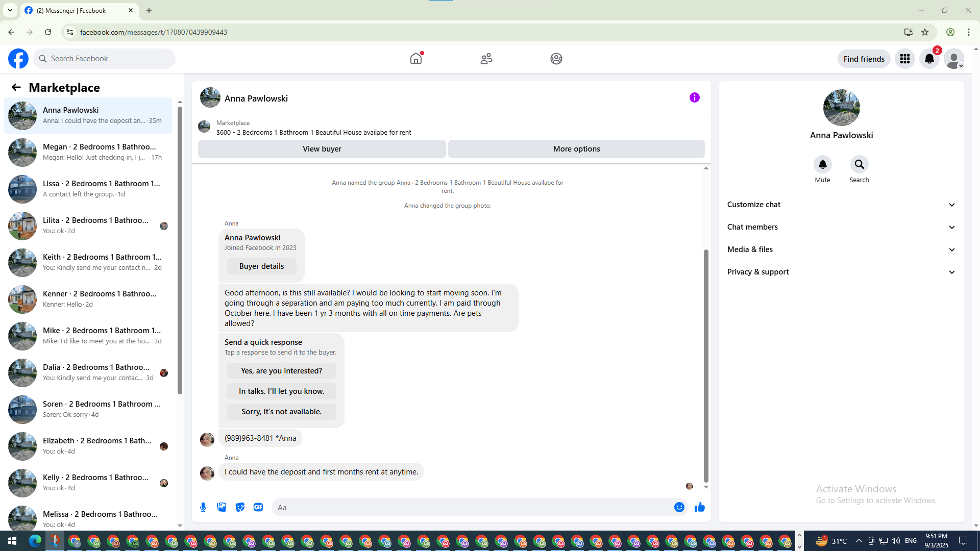Send quick response 'Sorry, it's not available.'
The width and height of the screenshot is (980, 551).
click(281, 412)
